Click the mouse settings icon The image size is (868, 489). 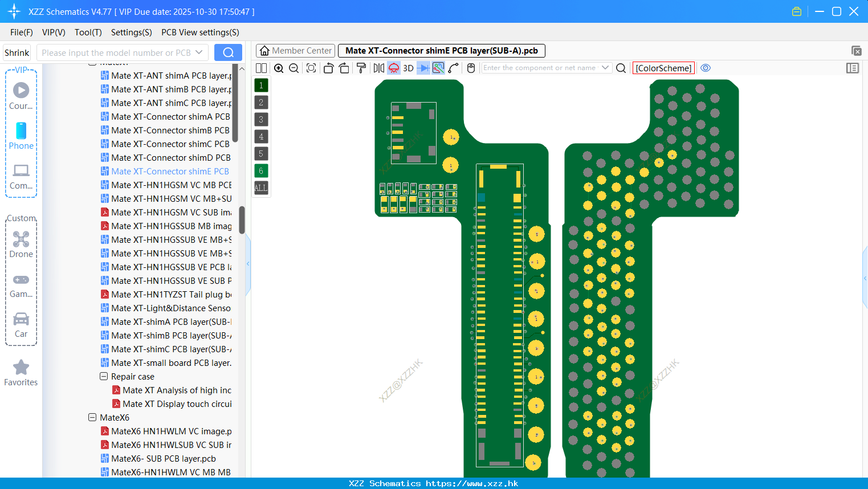click(x=471, y=68)
